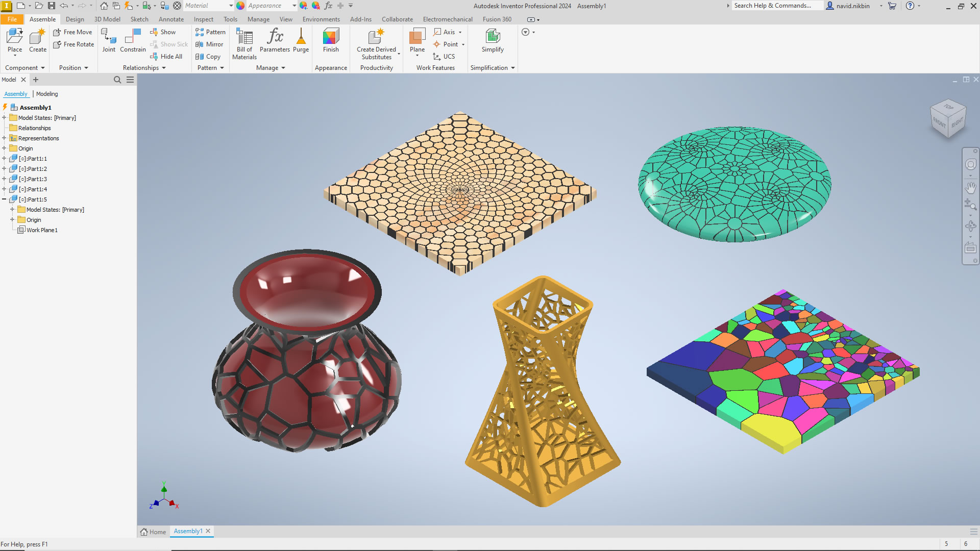Click the appearance color wheel swatch
Viewport: 980px width, 551px height.
point(240,6)
